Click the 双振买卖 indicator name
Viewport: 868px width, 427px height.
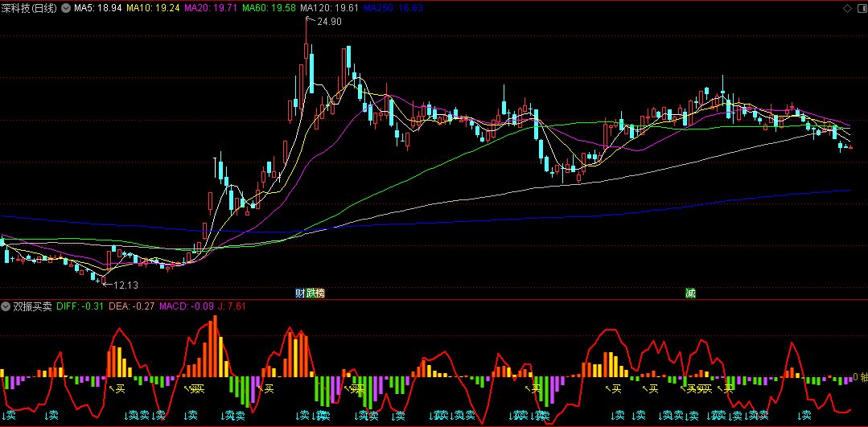pyautogui.click(x=32, y=306)
